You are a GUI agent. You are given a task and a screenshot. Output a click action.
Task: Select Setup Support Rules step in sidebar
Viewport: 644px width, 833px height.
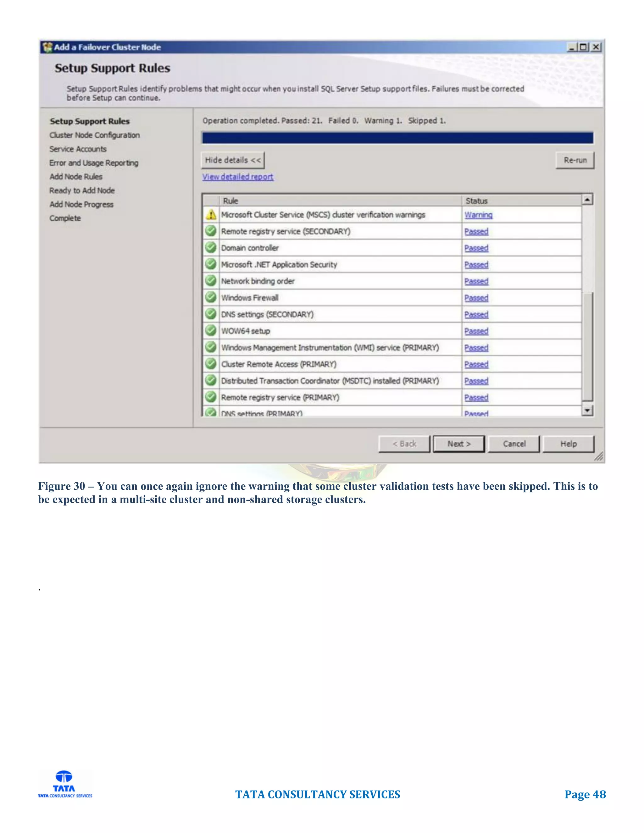[x=90, y=121]
